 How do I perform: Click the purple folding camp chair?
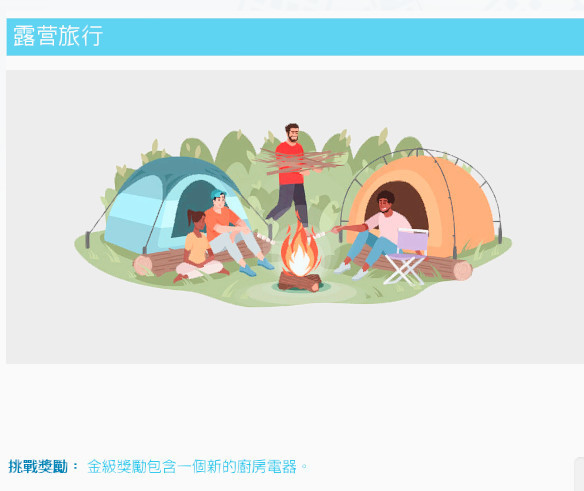tap(407, 257)
